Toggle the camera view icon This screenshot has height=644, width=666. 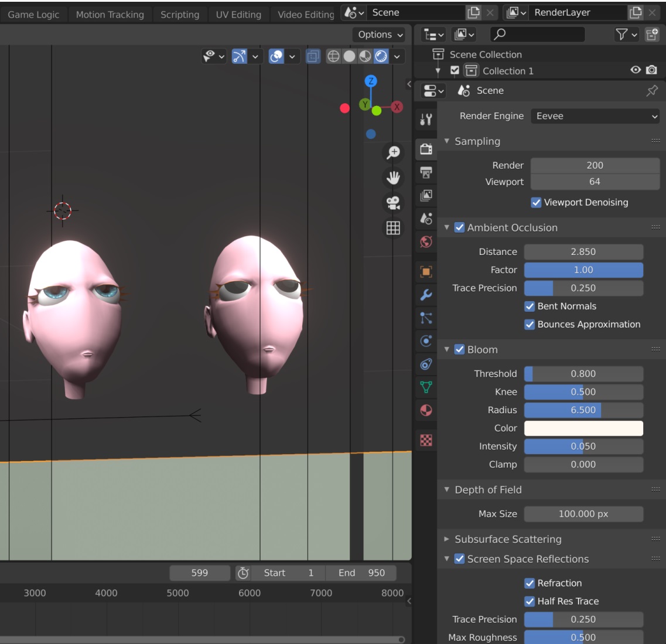(x=393, y=203)
